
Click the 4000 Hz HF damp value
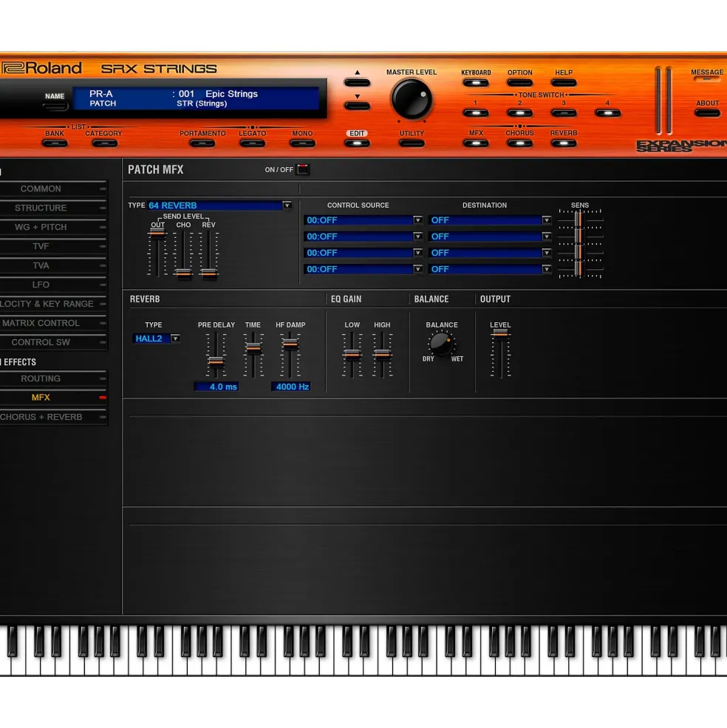(x=290, y=387)
